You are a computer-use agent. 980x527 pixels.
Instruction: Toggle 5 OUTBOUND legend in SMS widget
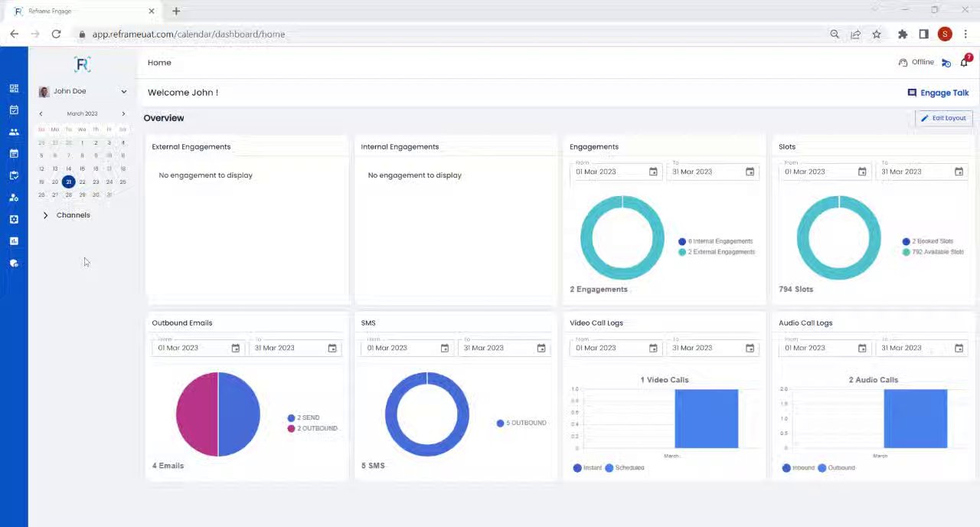[x=521, y=423]
